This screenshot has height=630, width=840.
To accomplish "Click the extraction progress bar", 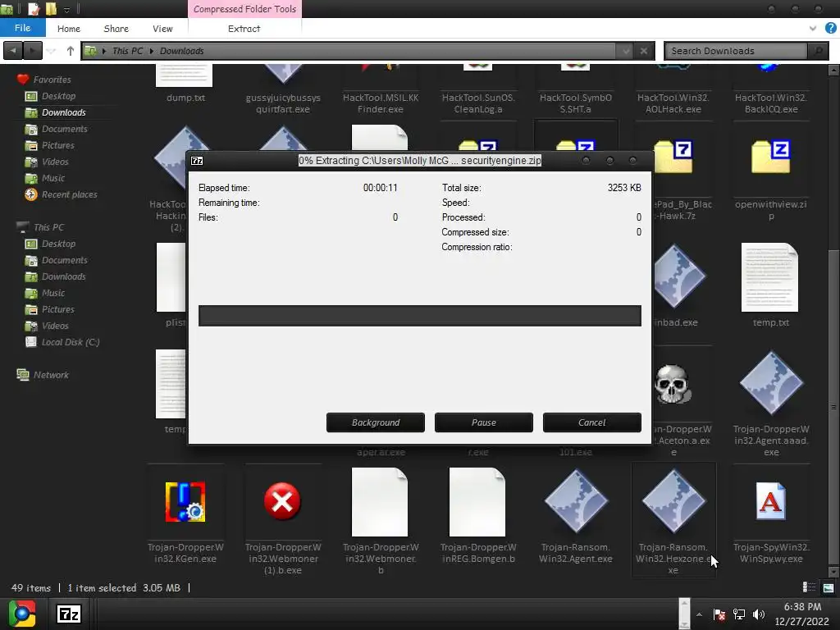I will point(419,316).
